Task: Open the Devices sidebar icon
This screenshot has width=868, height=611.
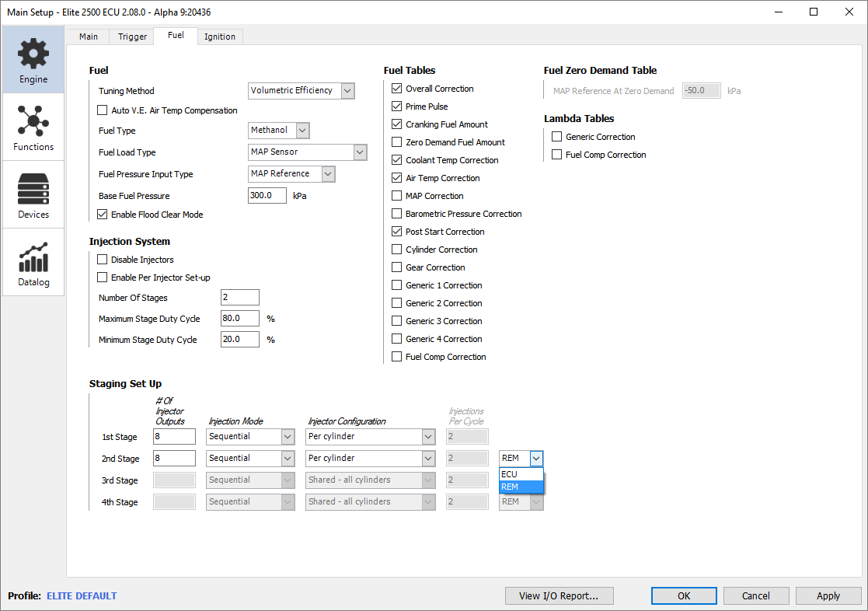Action: click(x=33, y=189)
